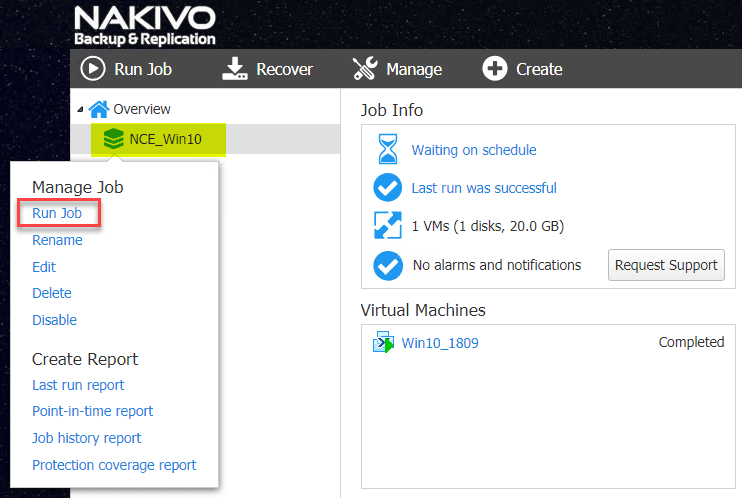This screenshot has height=498, width=742.
Task: Click the Create plus icon
Action: 495,69
